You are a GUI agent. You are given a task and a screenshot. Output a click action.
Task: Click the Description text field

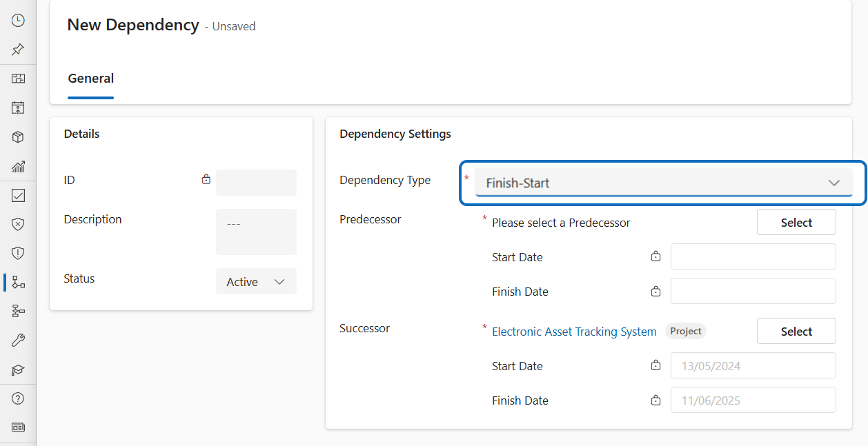(256, 232)
